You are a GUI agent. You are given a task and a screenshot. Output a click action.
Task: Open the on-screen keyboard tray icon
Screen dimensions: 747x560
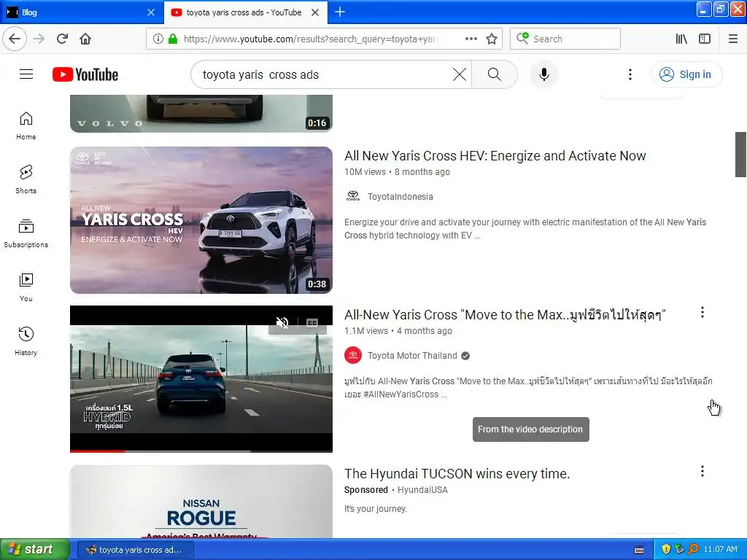pyautogui.click(x=639, y=550)
